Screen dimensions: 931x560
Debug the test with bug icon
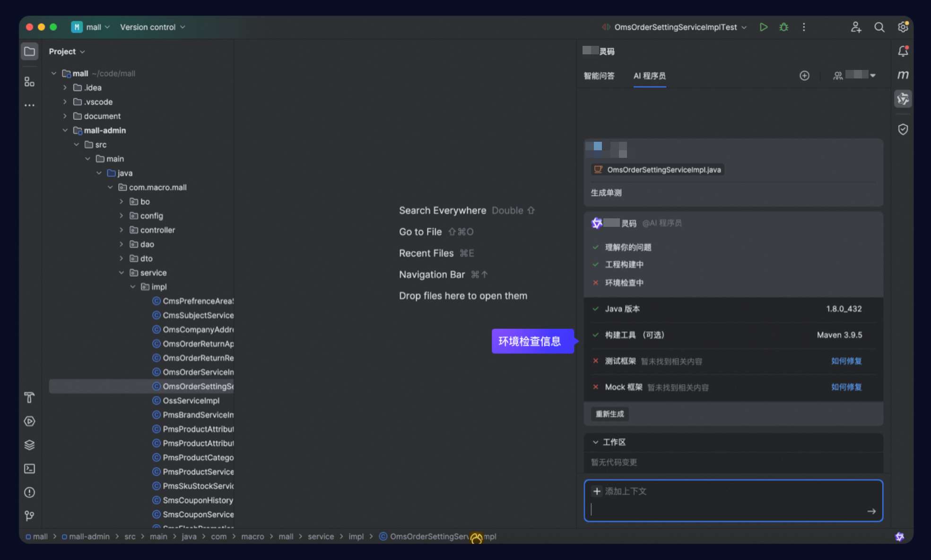pos(783,27)
